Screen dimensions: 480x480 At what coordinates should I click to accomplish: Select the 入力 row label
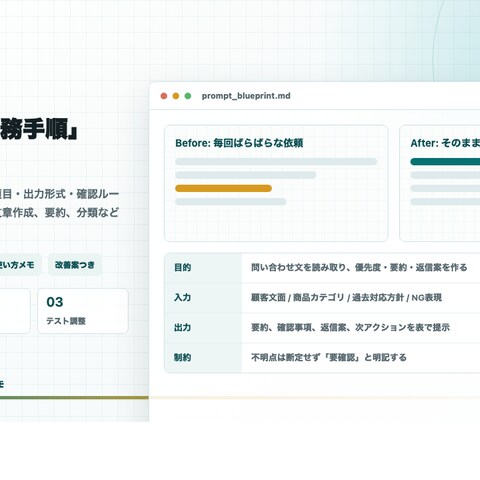[182, 297]
